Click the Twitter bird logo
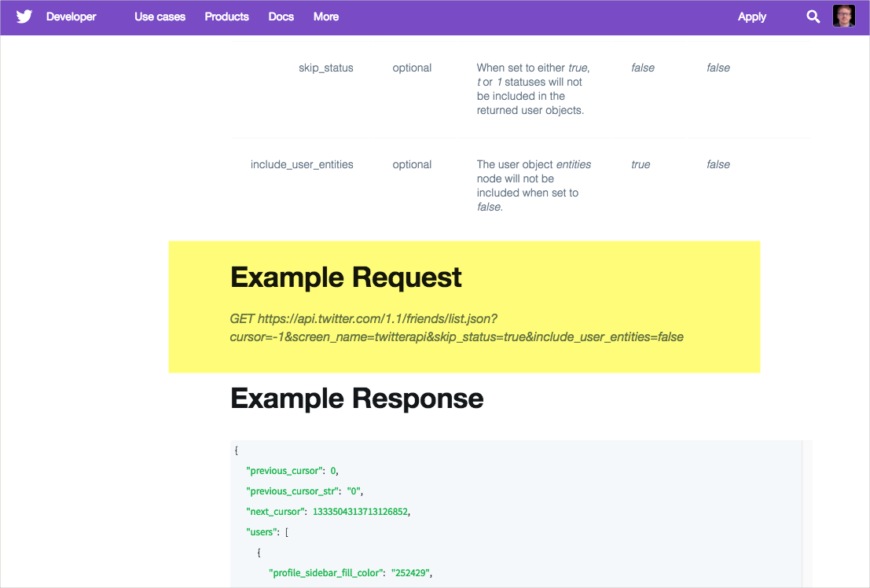 click(x=24, y=17)
